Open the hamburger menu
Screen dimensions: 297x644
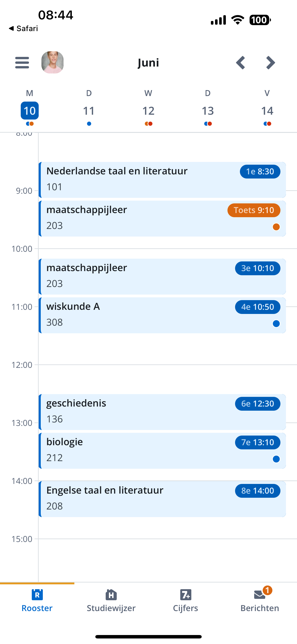pos(22,62)
